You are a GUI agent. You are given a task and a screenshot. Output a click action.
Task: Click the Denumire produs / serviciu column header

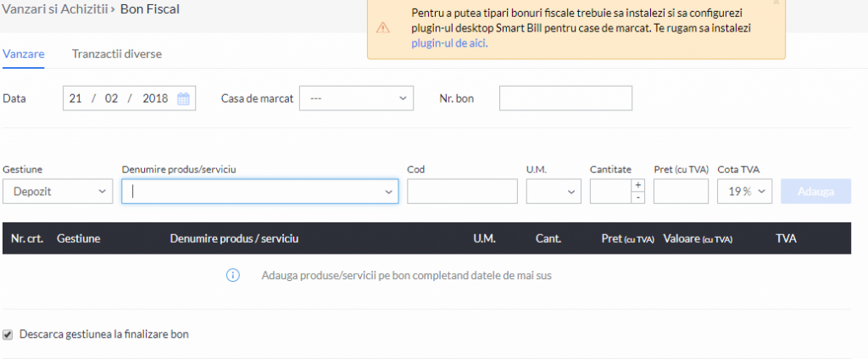(234, 238)
